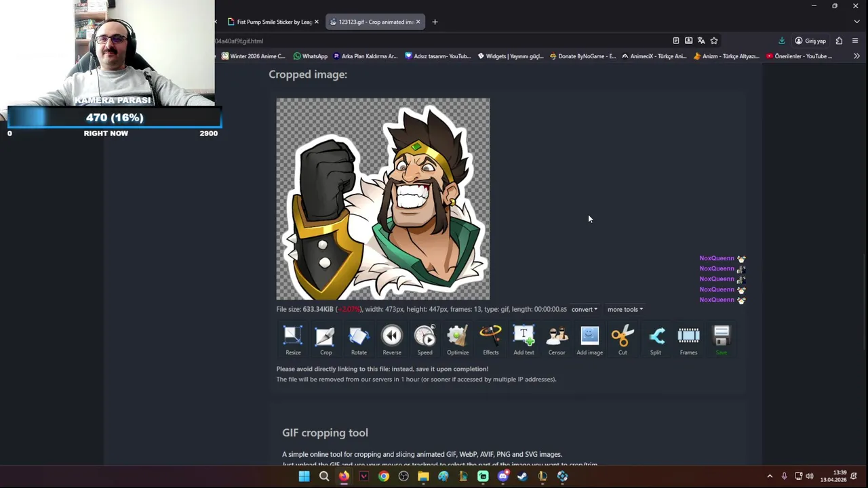The image size is (868, 488).
Task: Open the Winter 2026 Anime bookmark
Action: pos(254,56)
